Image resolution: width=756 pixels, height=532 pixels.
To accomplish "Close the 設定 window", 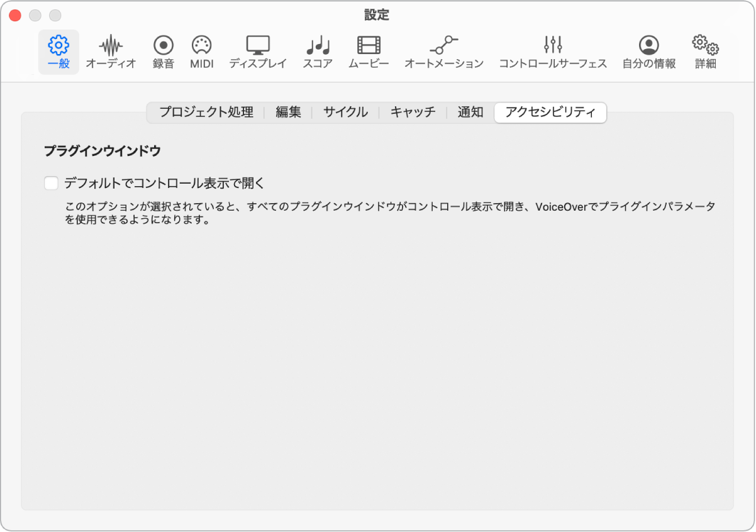I will pos(14,14).
